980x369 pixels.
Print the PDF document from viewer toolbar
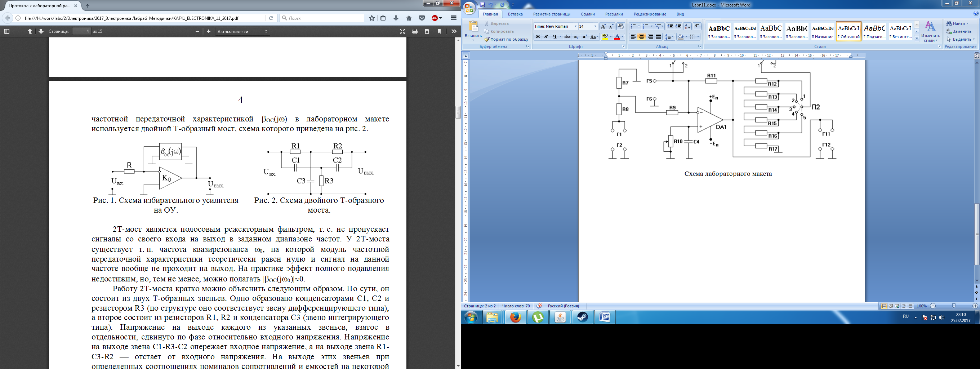pyautogui.click(x=415, y=31)
